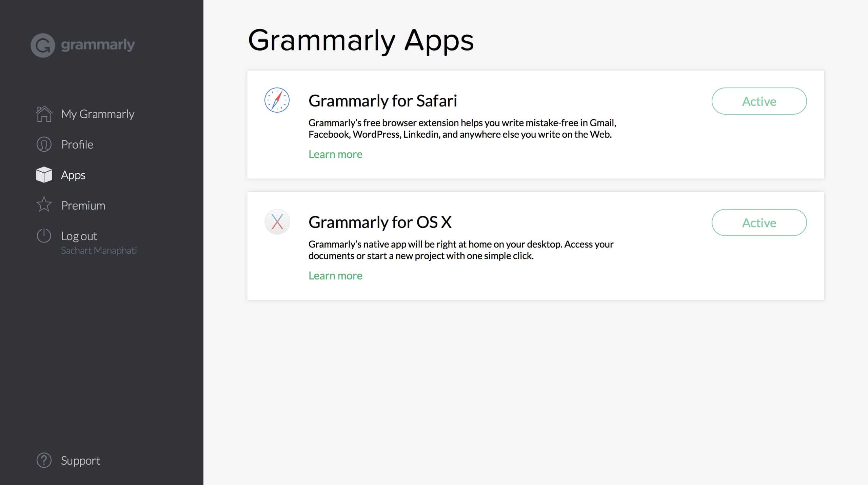Click the person icon beside Profile
Screen dimensions: 868x485
point(44,144)
